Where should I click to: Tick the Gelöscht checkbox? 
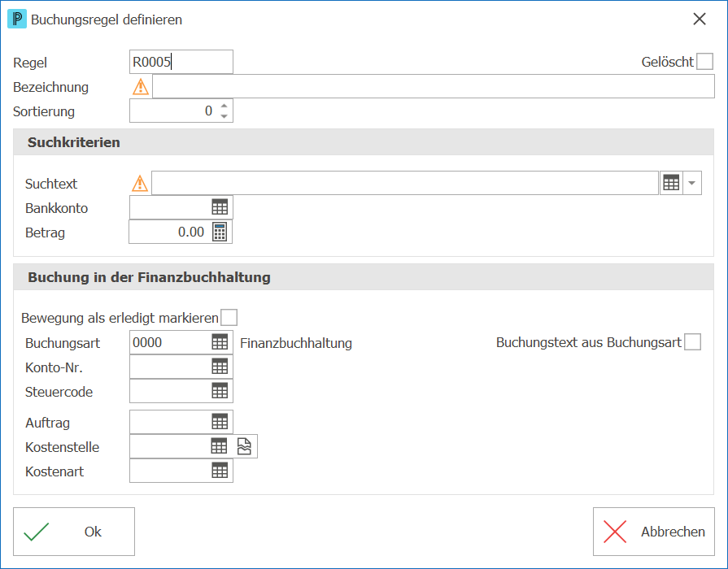(704, 61)
